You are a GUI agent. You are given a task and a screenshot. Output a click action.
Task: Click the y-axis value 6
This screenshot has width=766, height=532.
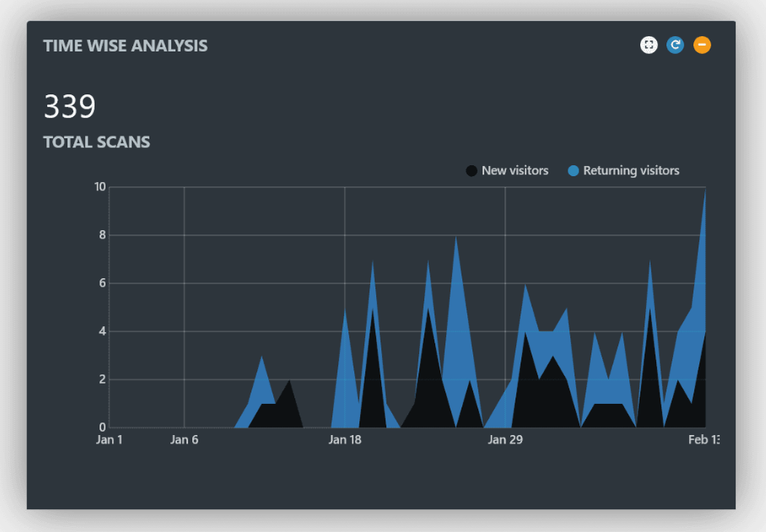coord(102,283)
